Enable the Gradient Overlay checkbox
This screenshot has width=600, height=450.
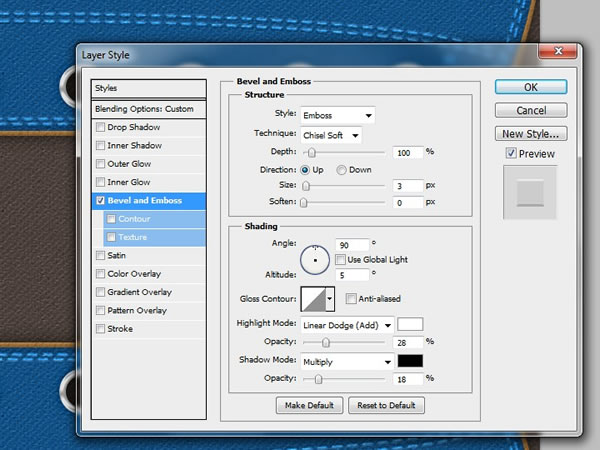tap(100, 292)
